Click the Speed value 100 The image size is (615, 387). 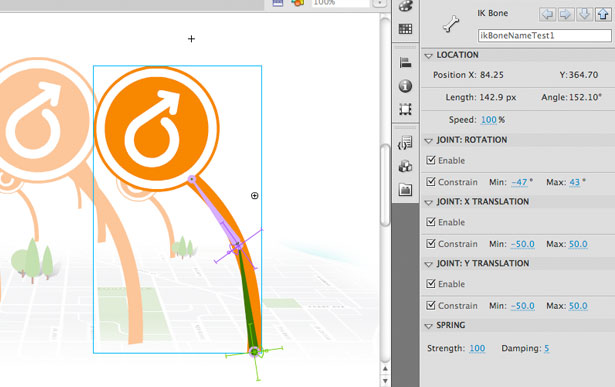click(489, 120)
